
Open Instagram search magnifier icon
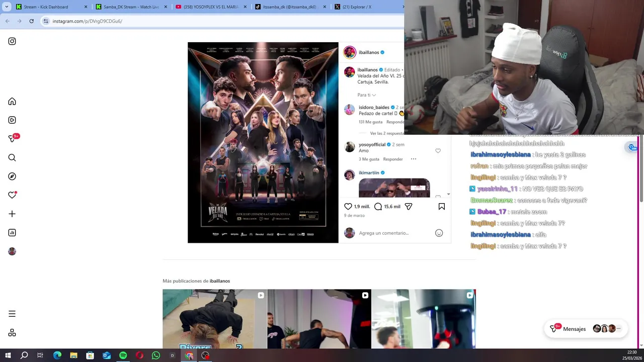pyautogui.click(x=12, y=158)
